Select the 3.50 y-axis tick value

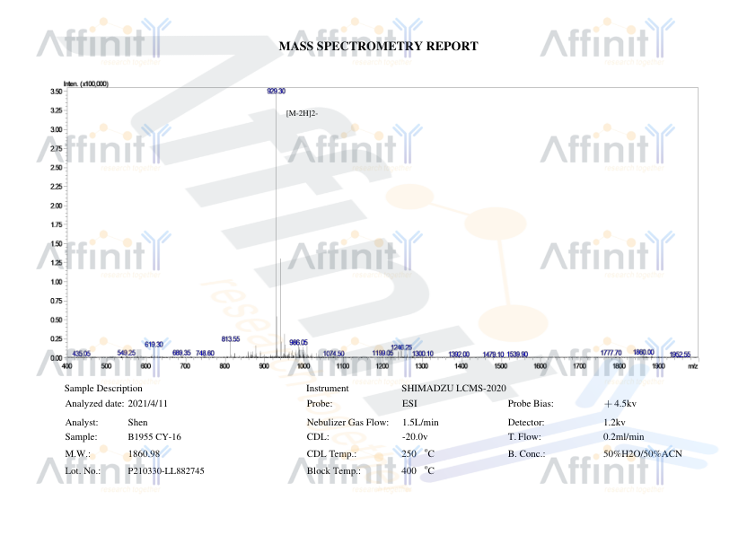point(56,91)
